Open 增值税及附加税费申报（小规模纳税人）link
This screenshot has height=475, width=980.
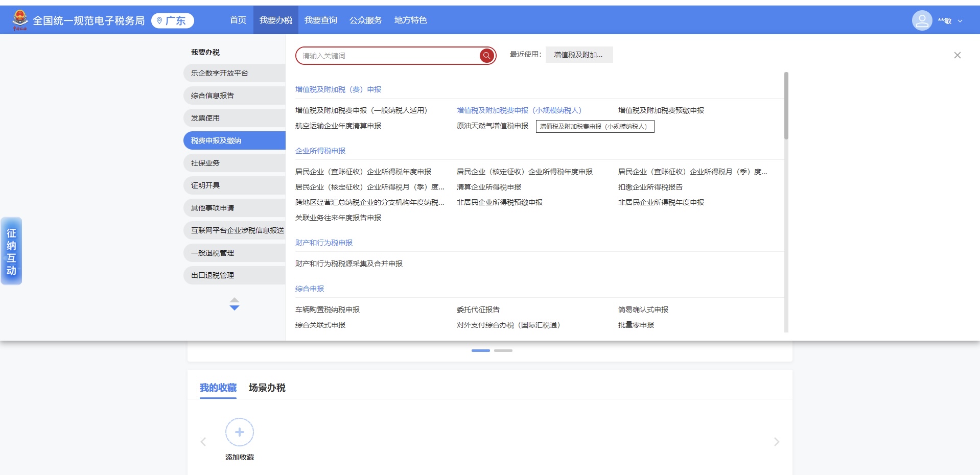(519, 110)
